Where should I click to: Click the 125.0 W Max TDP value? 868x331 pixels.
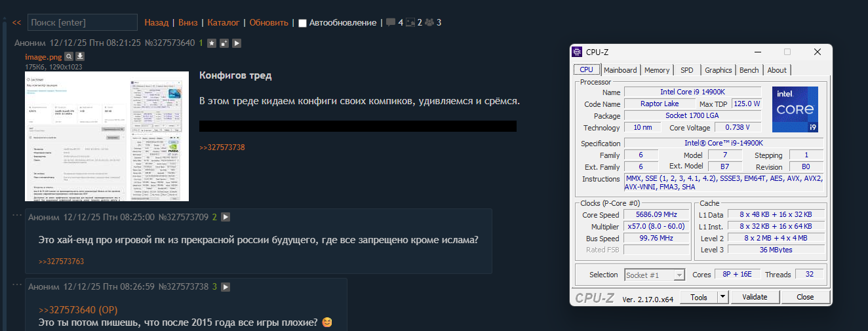click(747, 104)
